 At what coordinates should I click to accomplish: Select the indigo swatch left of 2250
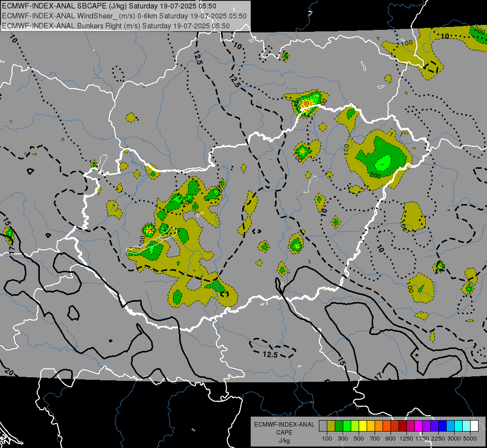point(434,426)
